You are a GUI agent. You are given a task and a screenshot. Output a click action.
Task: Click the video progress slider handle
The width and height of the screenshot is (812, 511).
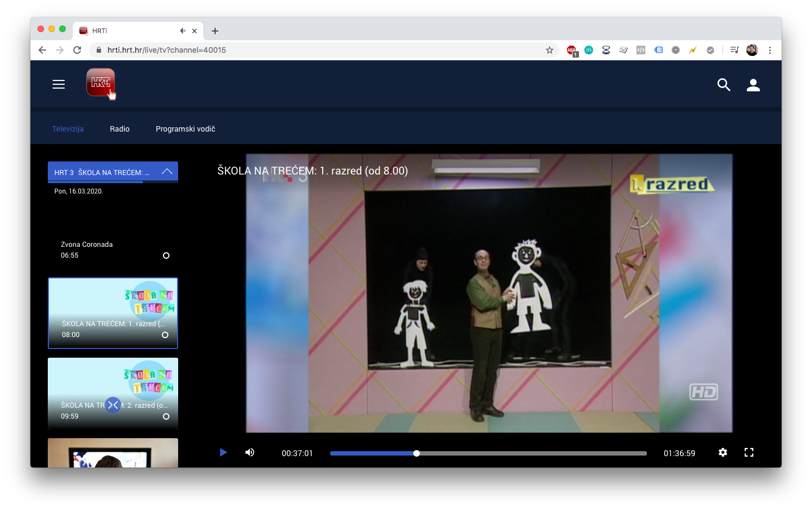[x=417, y=453]
